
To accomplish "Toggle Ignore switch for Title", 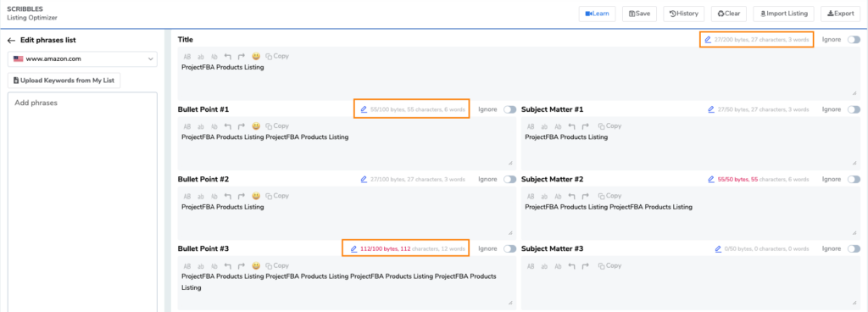I will click(x=854, y=39).
